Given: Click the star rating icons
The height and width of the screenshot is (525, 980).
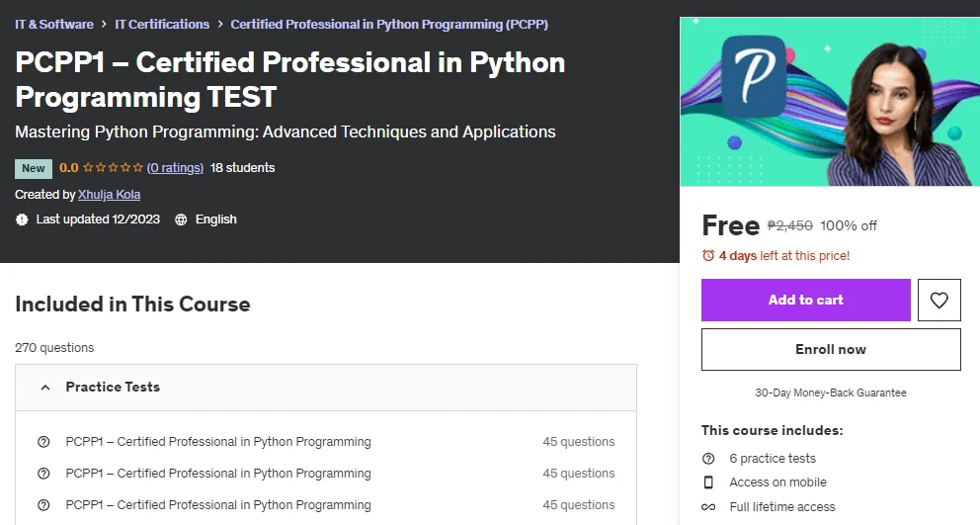Looking at the screenshot, I should coord(114,168).
